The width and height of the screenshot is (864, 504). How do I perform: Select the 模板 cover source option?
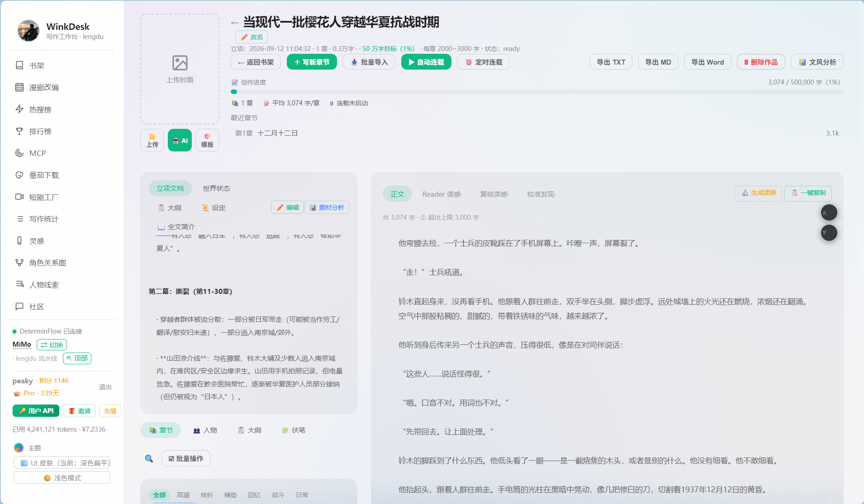[207, 140]
